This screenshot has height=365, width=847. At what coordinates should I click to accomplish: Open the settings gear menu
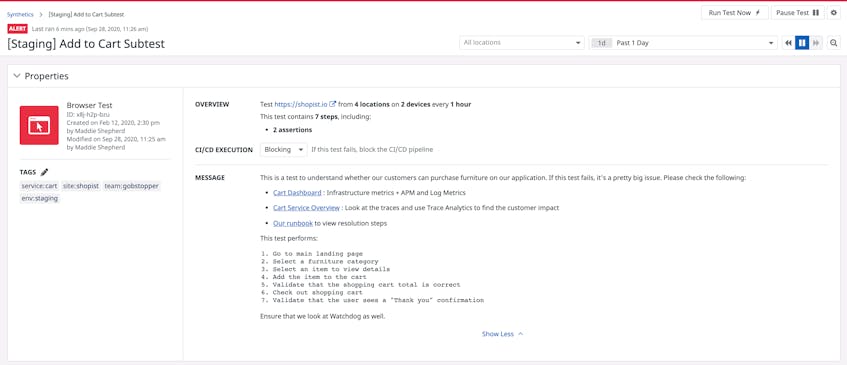pyautogui.click(x=834, y=12)
